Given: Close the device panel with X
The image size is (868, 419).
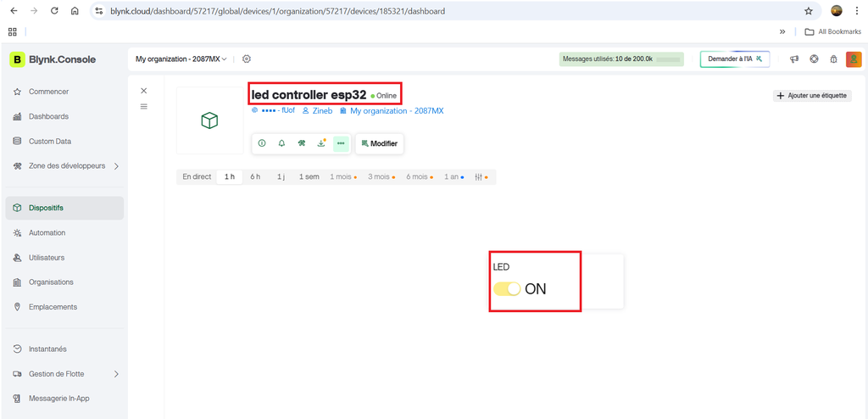Looking at the screenshot, I should point(144,91).
